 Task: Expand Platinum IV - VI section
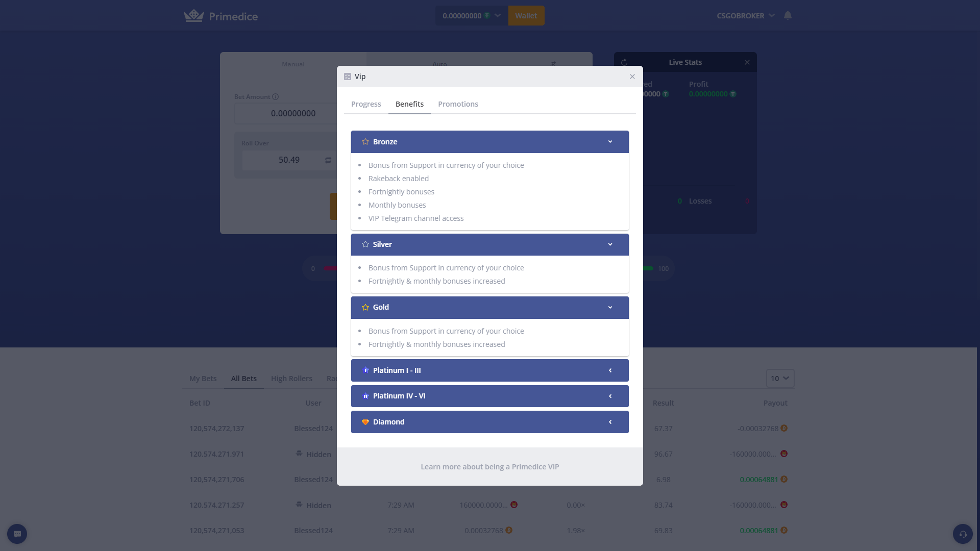coord(490,396)
